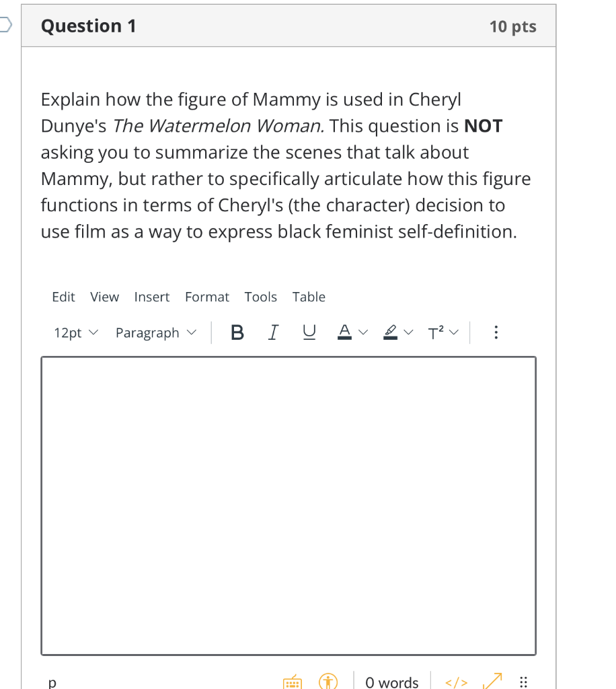Click inside the answer text box
The height and width of the screenshot is (689, 616).
tap(288, 505)
